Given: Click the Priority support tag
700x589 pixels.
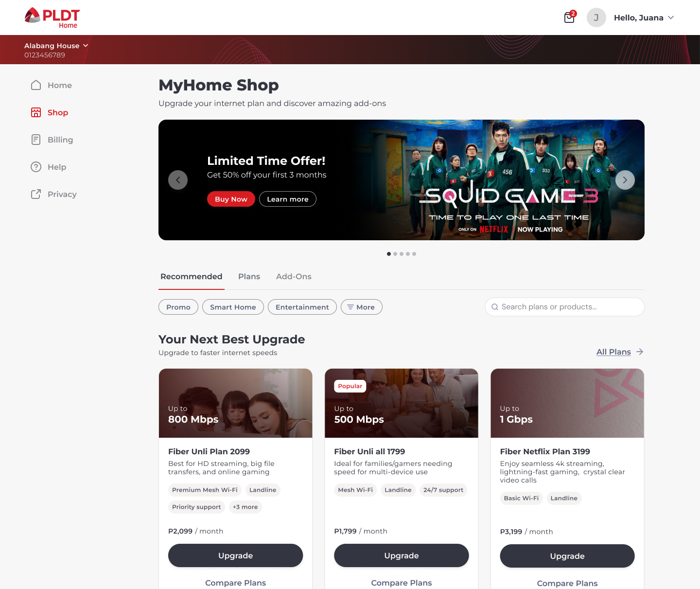Looking at the screenshot, I should (x=196, y=507).
